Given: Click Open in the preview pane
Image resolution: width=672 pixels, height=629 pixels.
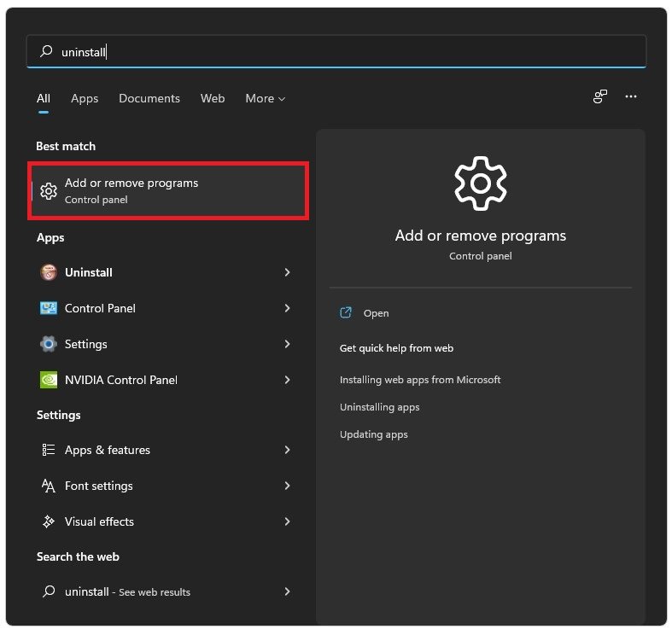Looking at the screenshot, I should click(376, 313).
